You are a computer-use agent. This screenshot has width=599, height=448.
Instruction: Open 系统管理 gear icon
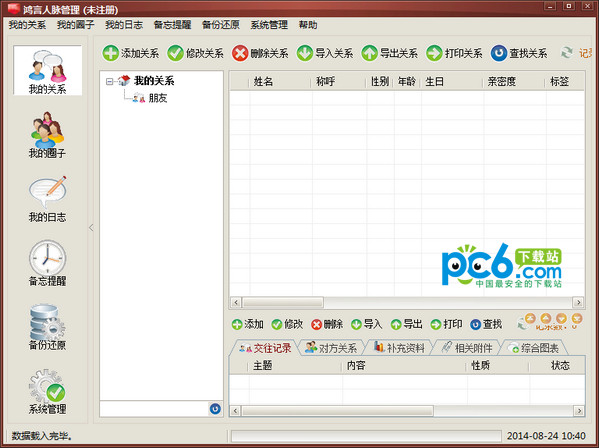47,391
